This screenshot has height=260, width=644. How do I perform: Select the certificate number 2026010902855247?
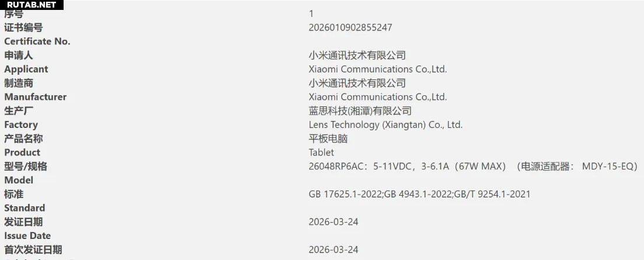coord(350,27)
